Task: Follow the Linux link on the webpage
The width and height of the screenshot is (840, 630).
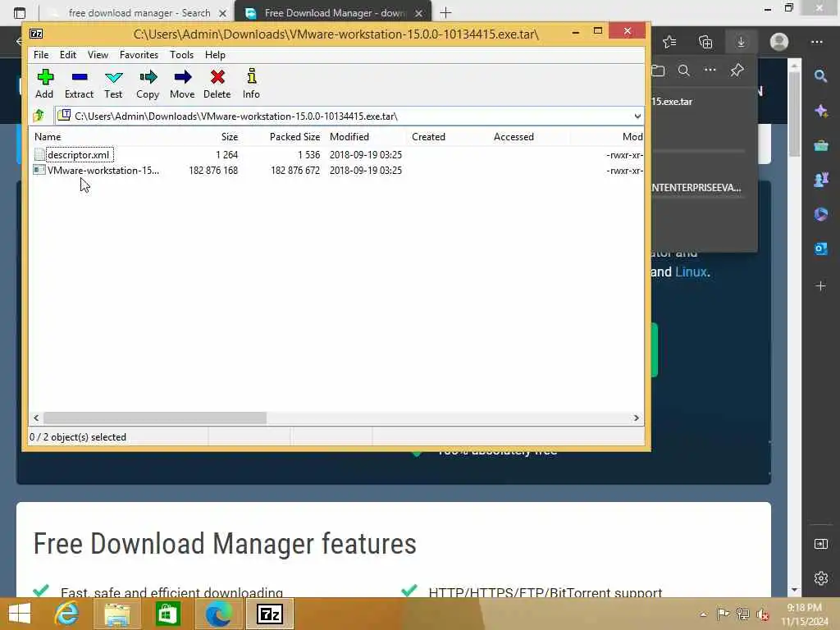Action: click(x=691, y=272)
